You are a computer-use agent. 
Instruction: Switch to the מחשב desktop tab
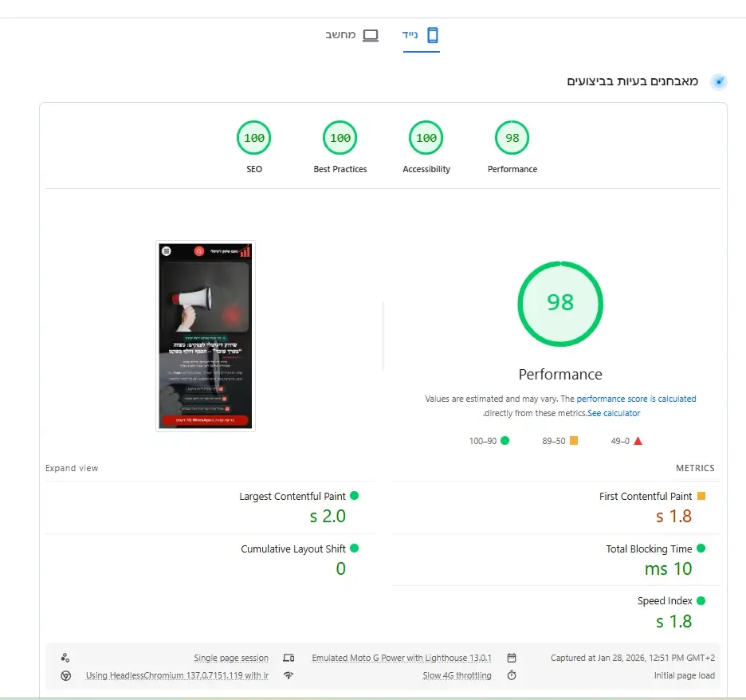tap(352, 35)
